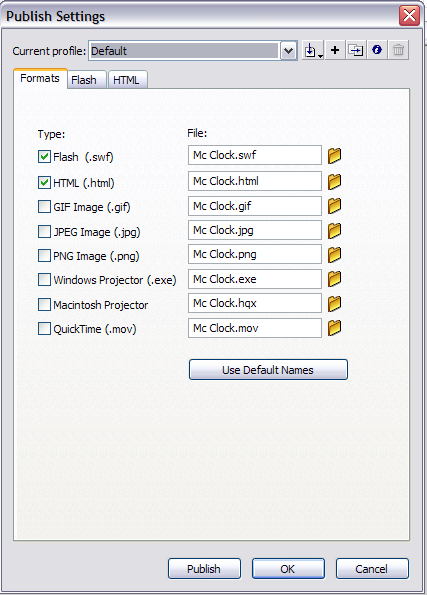Click the Duplicate Profile icon
The height and width of the screenshot is (595, 427).
click(356, 50)
